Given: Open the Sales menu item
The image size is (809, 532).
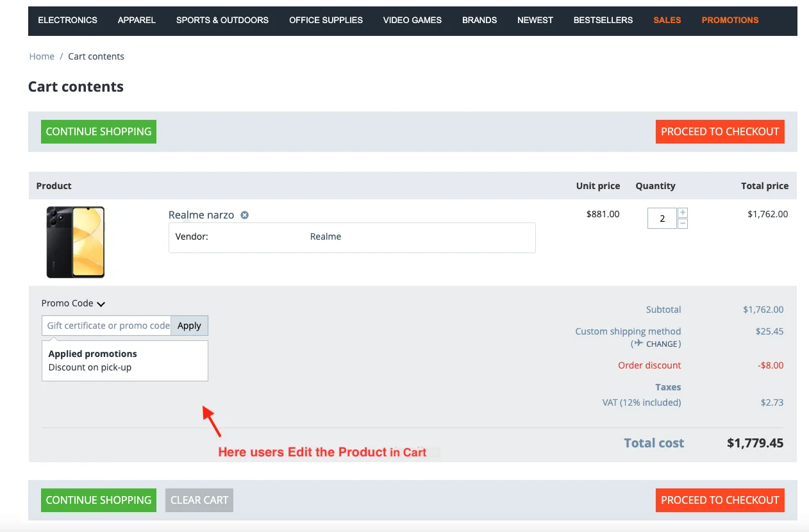Looking at the screenshot, I should pyautogui.click(x=667, y=20).
